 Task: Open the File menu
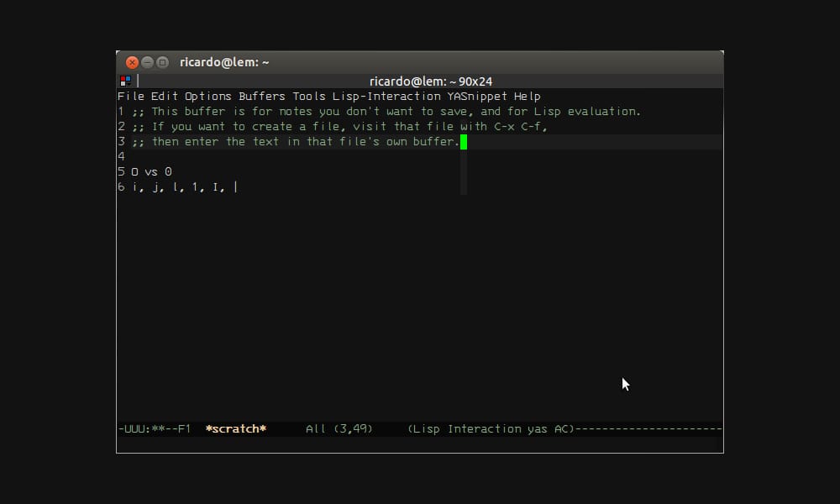coord(131,96)
